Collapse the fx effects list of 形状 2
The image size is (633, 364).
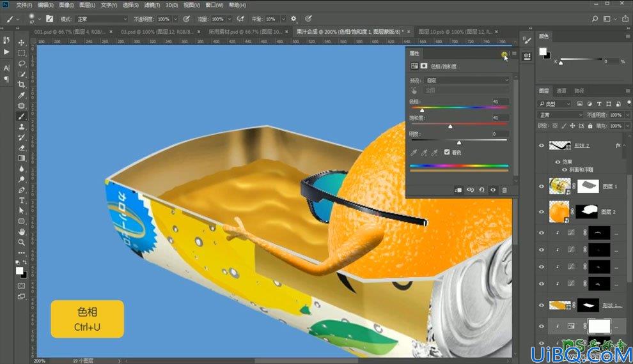(x=624, y=146)
